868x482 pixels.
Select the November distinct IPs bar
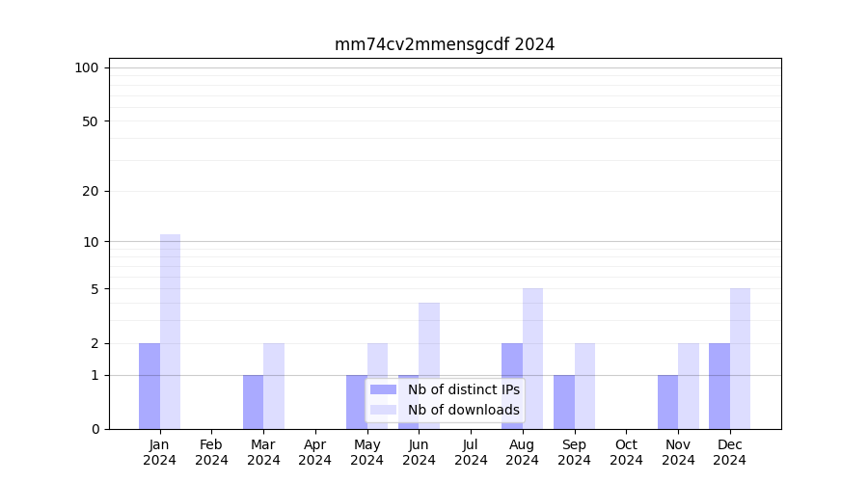click(x=667, y=402)
